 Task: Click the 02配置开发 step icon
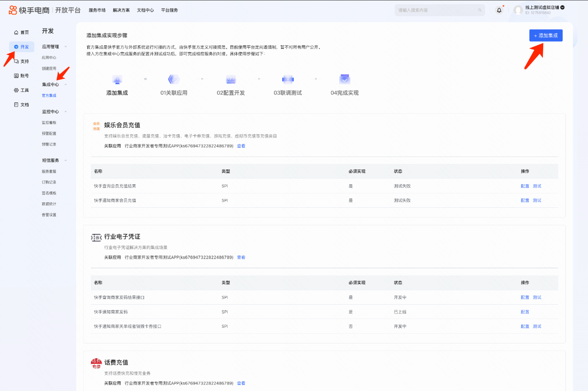point(231,79)
